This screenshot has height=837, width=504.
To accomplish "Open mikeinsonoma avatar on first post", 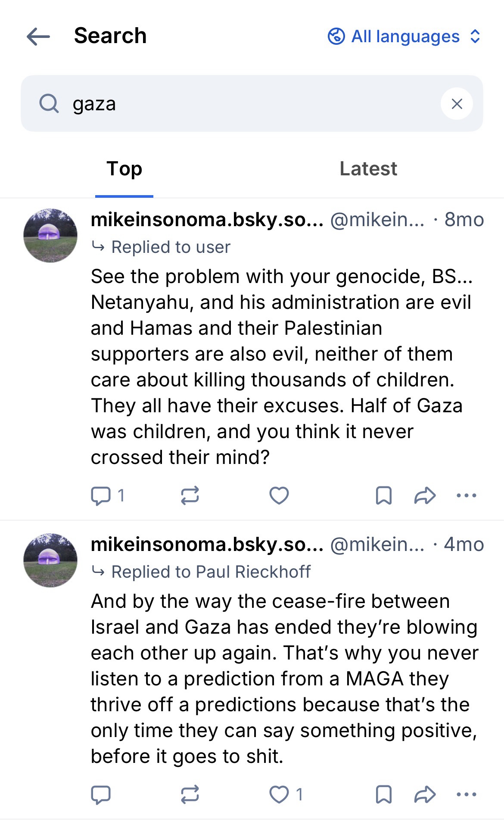I will pyautogui.click(x=50, y=236).
